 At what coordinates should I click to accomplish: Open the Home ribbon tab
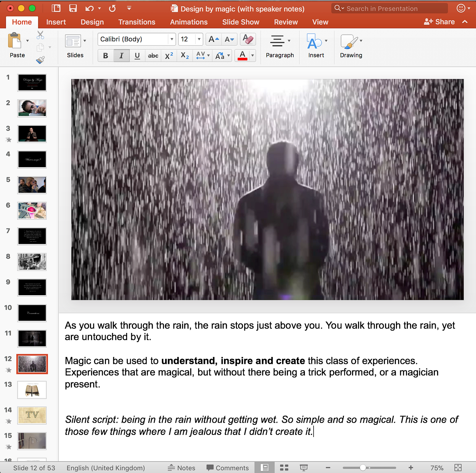click(22, 22)
